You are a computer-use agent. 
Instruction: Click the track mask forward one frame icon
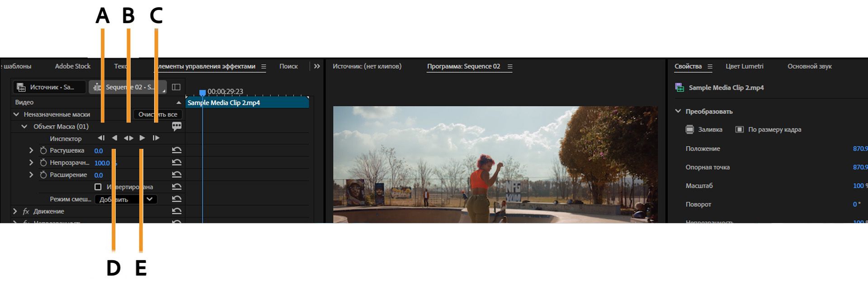tap(156, 138)
